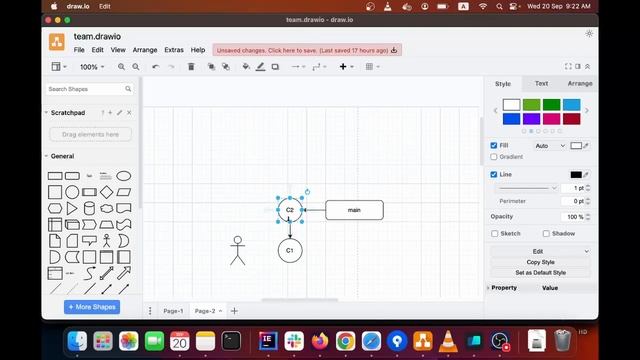The image size is (640, 360).
Task: Enable the Sketch checkbox
Action: [x=495, y=233]
